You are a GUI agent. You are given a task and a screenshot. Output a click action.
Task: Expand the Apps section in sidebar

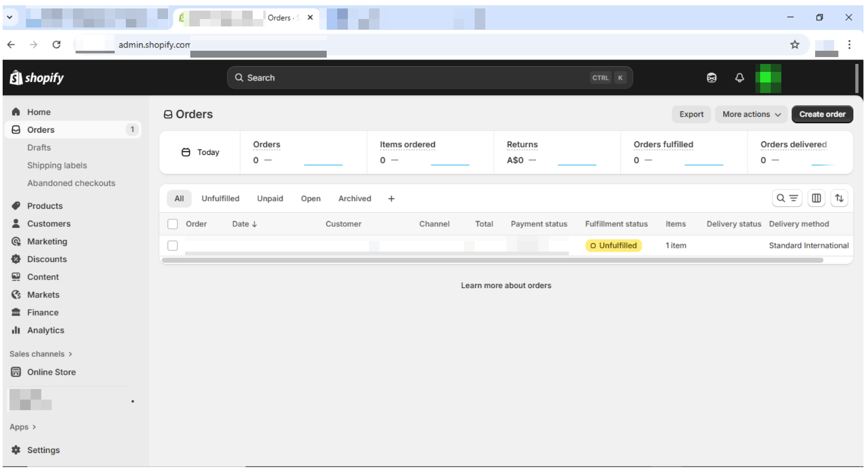pos(23,427)
